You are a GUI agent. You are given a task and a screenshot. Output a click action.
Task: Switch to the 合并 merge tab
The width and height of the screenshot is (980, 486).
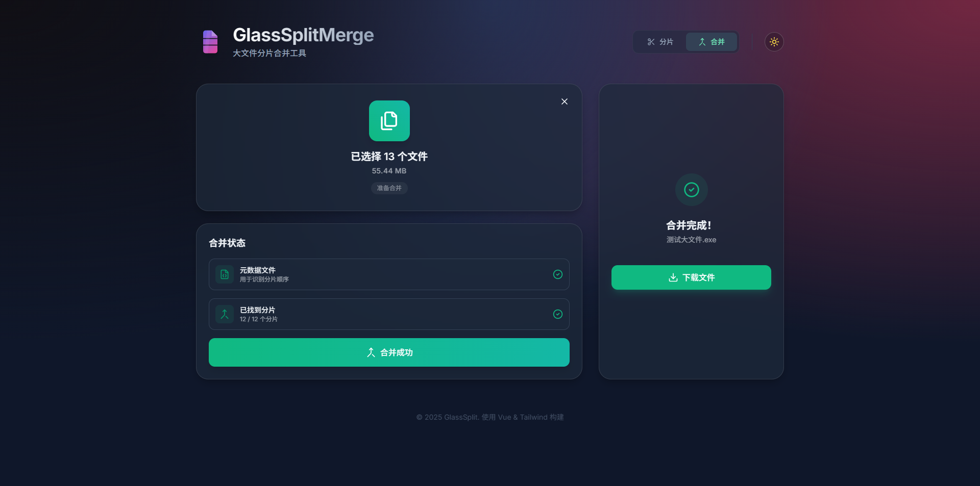[712, 42]
